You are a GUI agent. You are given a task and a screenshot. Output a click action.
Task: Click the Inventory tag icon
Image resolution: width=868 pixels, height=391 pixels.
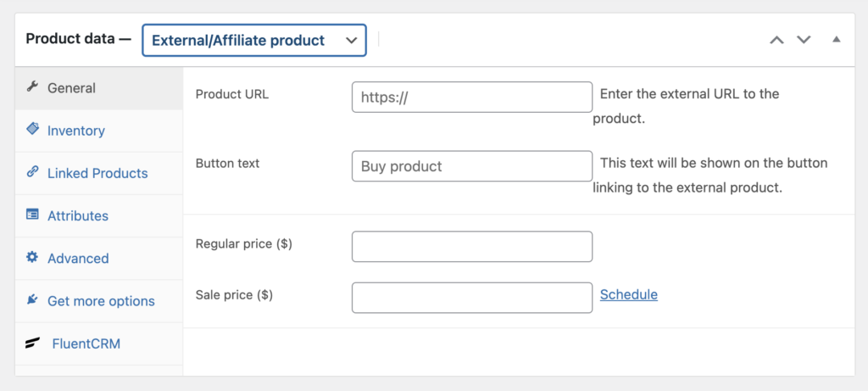[x=32, y=129]
